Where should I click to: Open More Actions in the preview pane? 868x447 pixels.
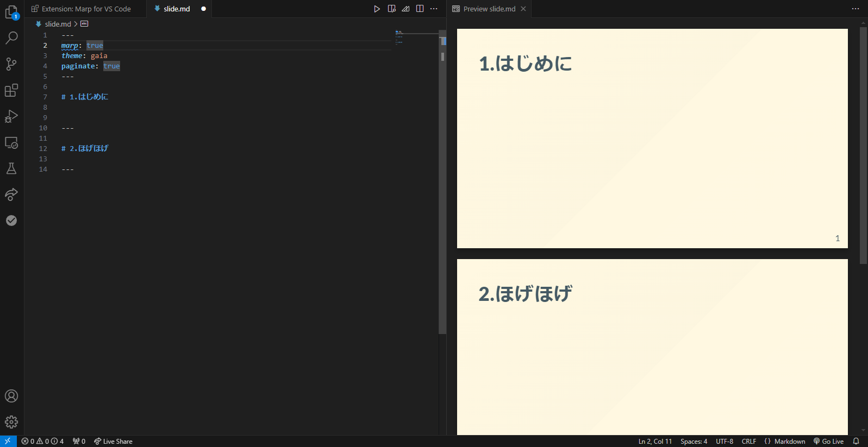coord(855,9)
